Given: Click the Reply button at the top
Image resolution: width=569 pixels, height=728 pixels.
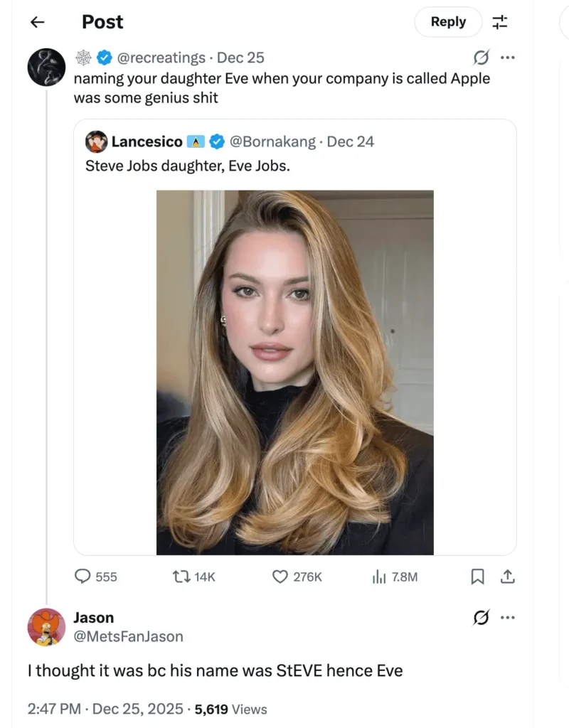Looking at the screenshot, I should pyautogui.click(x=447, y=22).
